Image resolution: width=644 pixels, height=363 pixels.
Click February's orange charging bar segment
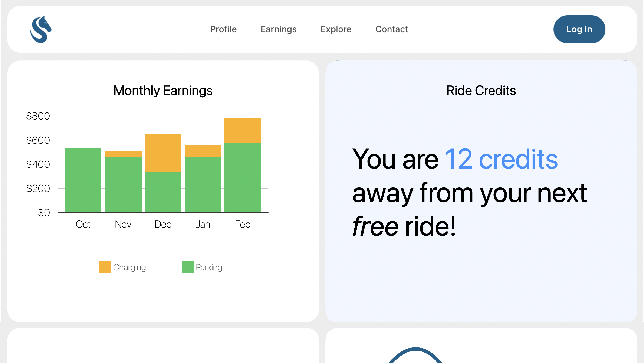coord(243,130)
